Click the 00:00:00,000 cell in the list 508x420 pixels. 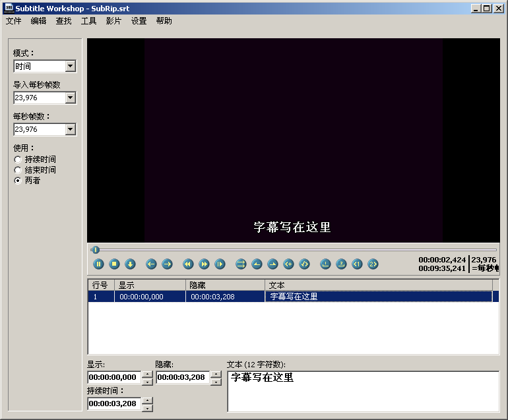click(150, 297)
